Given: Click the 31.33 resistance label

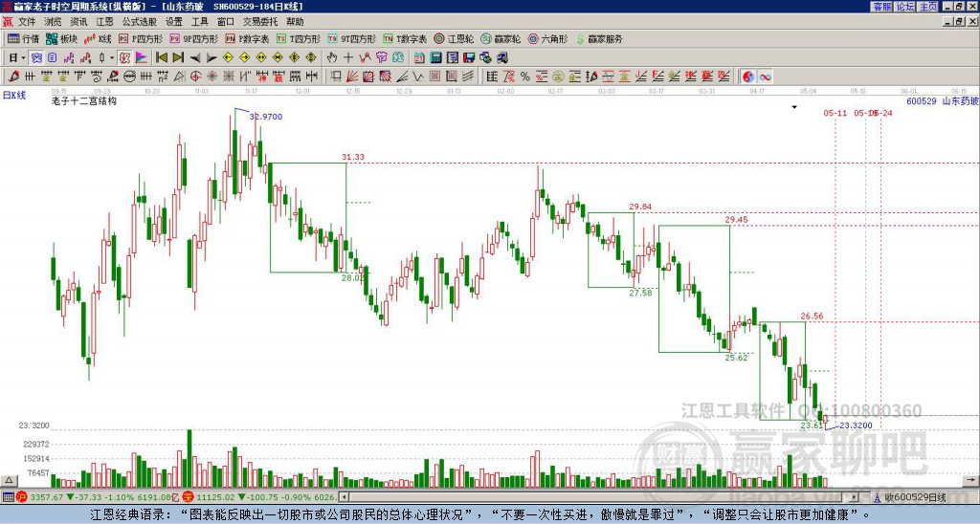Looking at the screenshot, I should tap(353, 157).
